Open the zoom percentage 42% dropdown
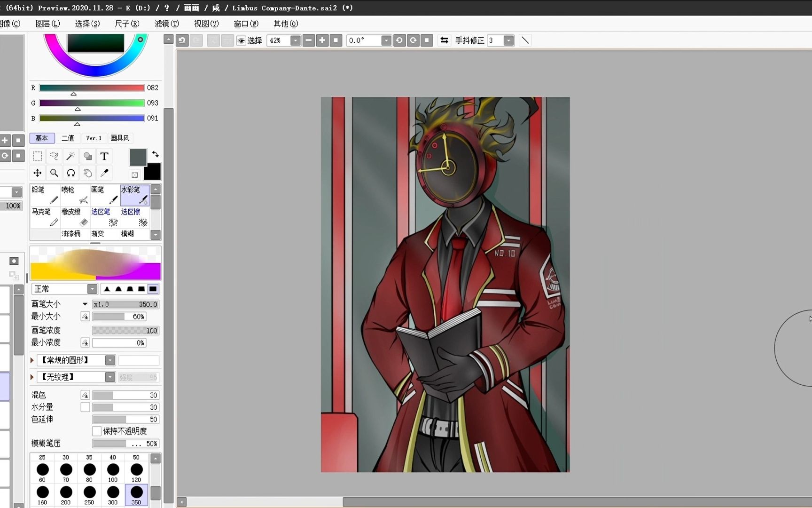This screenshot has height=508, width=812. click(295, 40)
